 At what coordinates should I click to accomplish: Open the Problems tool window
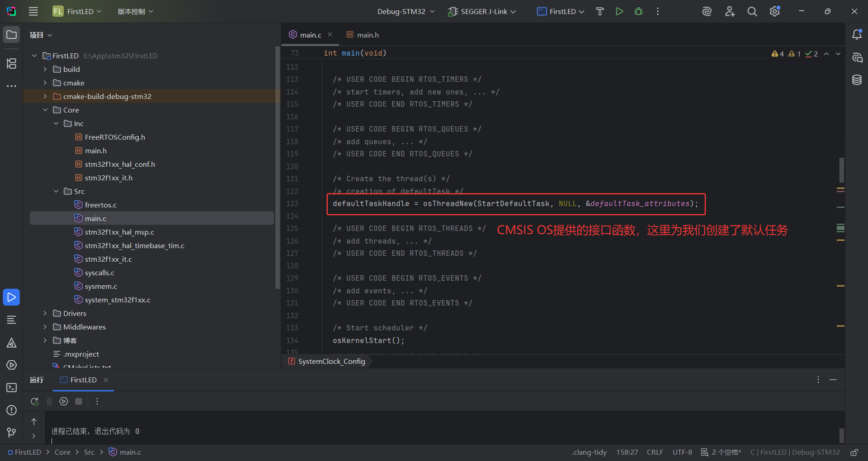tap(12, 410)
